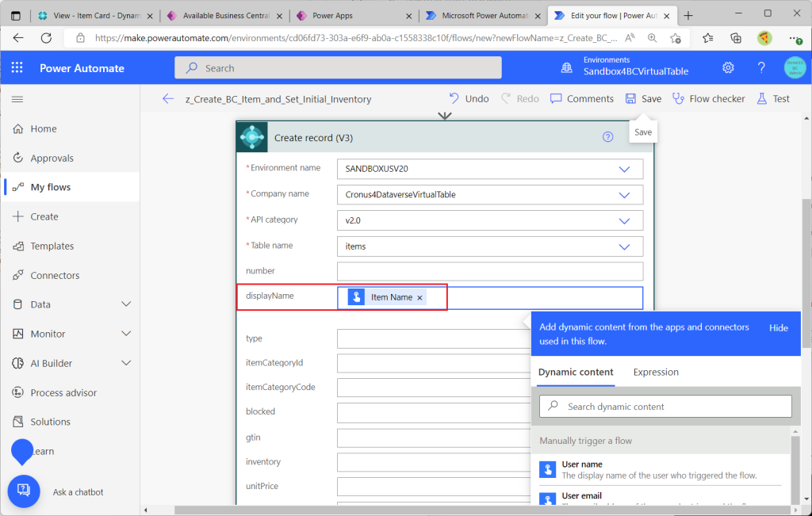This screenshot has width=812, height=516.
Task: Test the flow
Action: coord(773,99)
